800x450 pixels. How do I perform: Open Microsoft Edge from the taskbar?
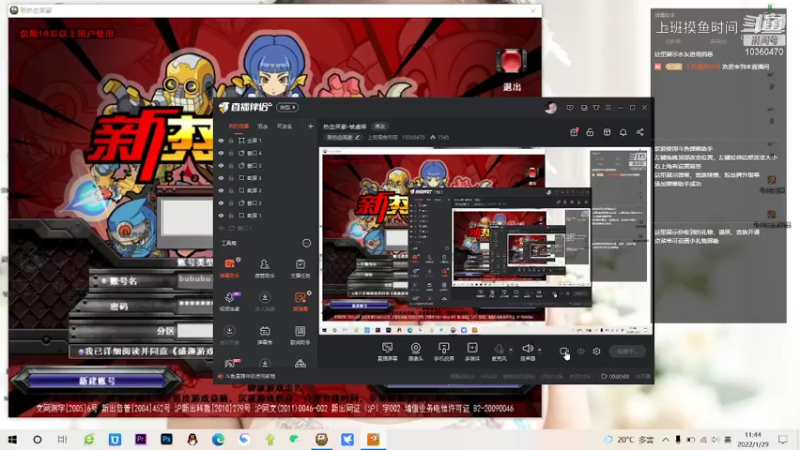coord(218,439)
